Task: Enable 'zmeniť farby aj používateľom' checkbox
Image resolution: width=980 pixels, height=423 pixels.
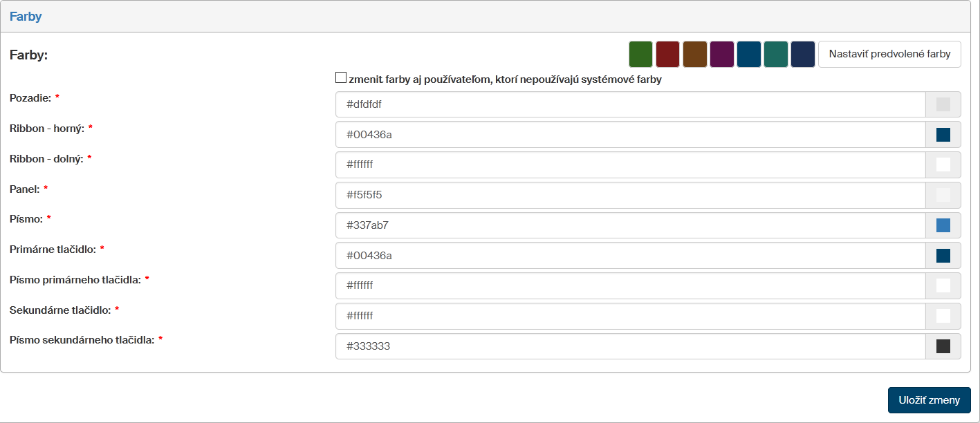Action: click(x=341, y=79)
